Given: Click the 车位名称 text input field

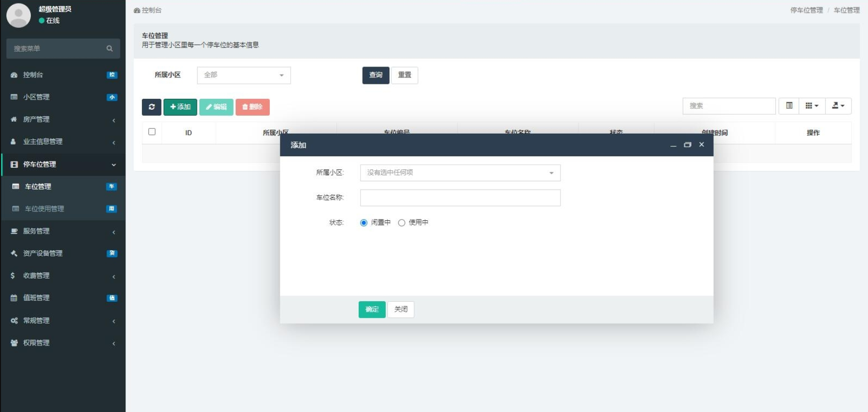Looking at the screenshot, I should point(460,198).
